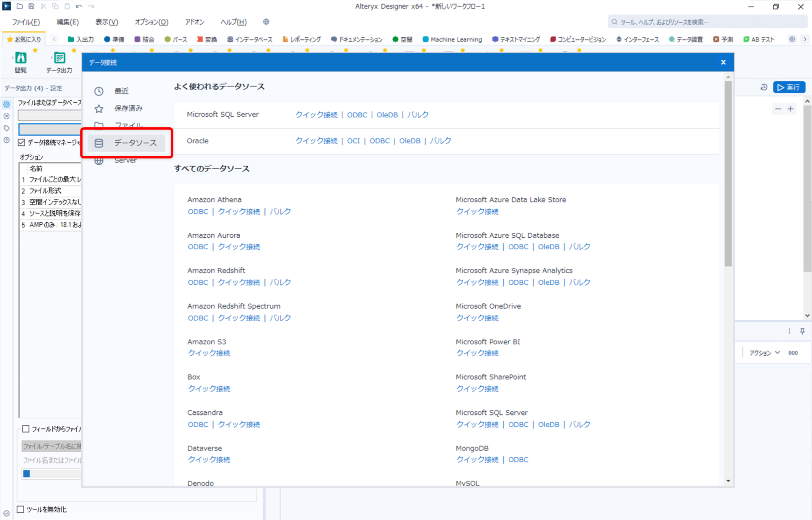
Task: Click the configuration gear icon in settings panel
Action: point(6,104)
